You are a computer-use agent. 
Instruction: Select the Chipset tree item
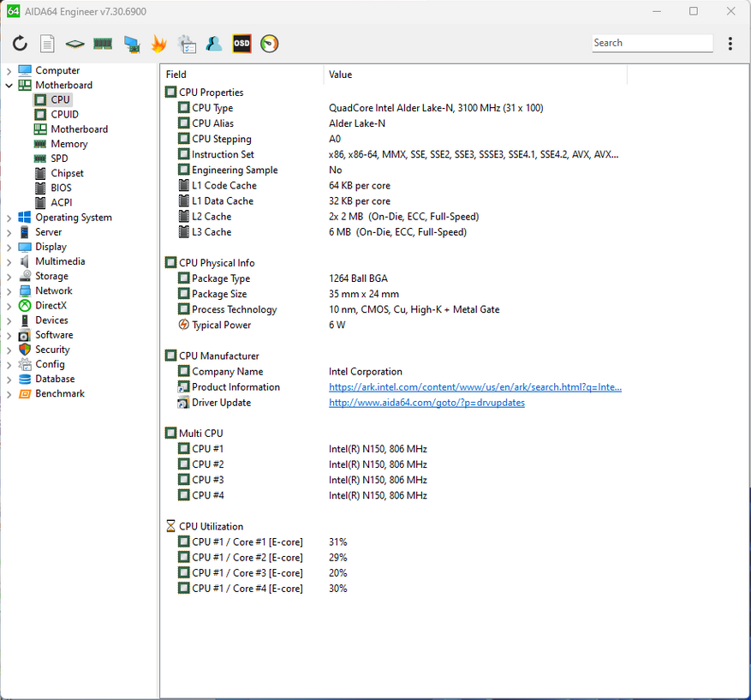67,173
